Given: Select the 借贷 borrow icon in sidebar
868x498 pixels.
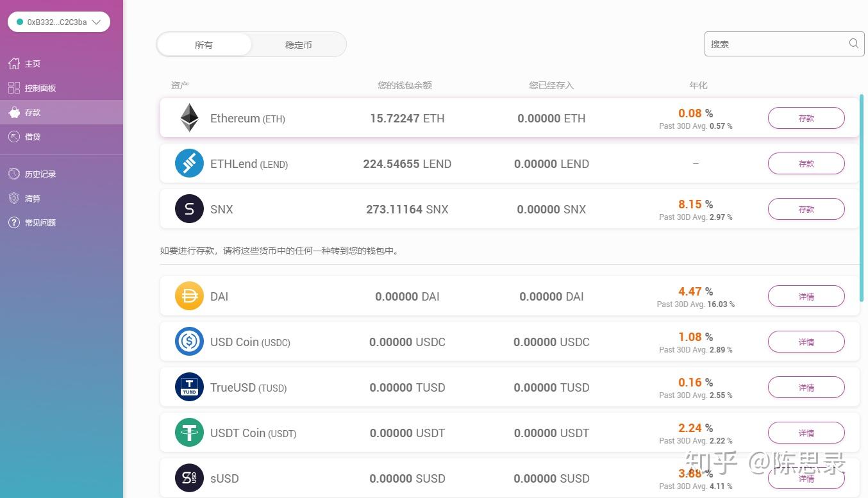Looking at the screenshot, I should click(x=13, y=137).
